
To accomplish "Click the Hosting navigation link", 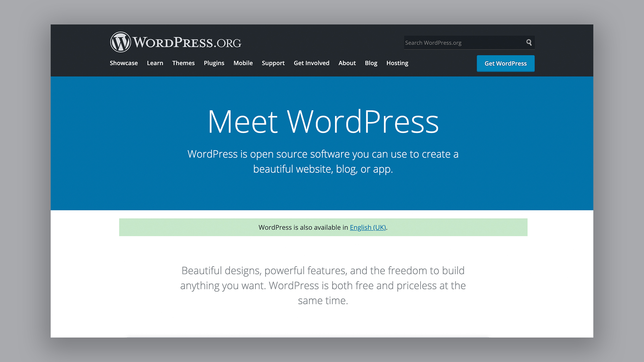I will pos(397,63).
